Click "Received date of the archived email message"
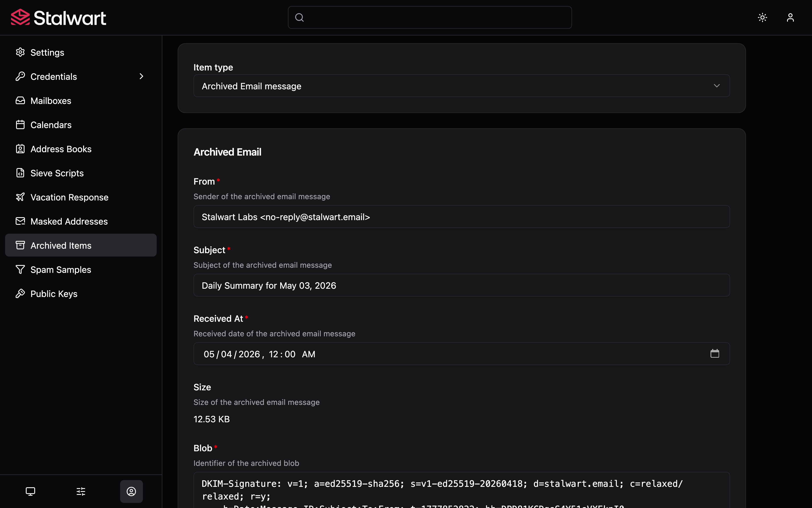Image resolution: width=812 pixels, height=508 pixels. [274, 334]
